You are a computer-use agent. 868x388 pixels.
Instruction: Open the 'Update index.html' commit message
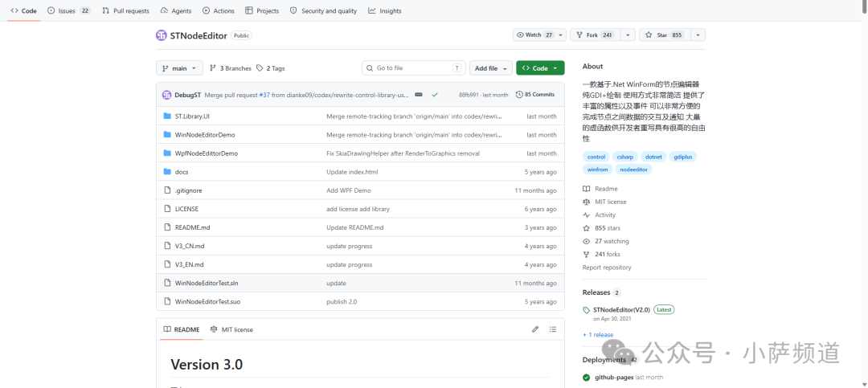click(x=352, y=172)
